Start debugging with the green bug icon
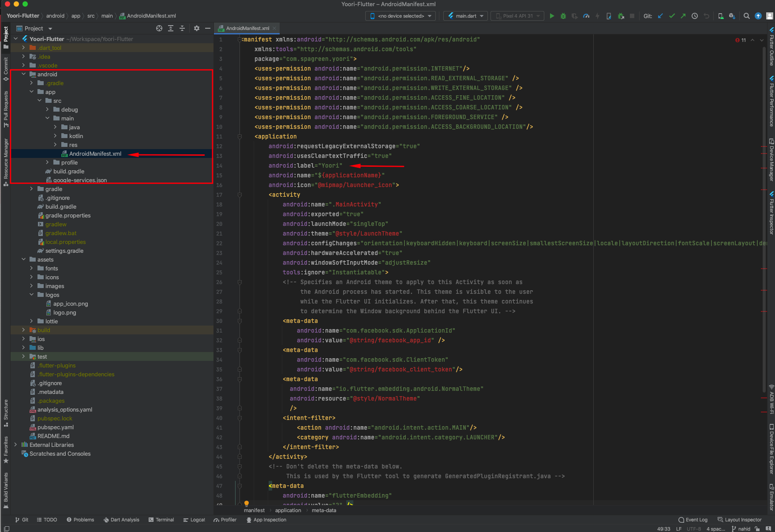Image resolution: width=775 pixels, height=532 pixels. [x=563, y=16]
